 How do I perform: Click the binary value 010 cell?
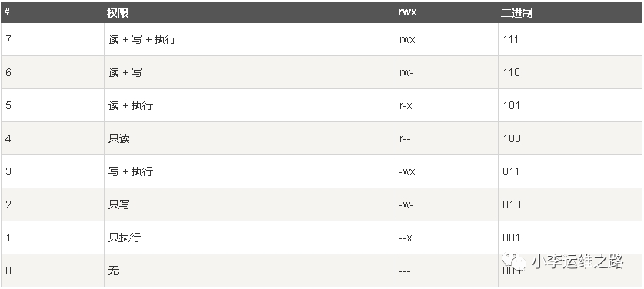point(570,204)
